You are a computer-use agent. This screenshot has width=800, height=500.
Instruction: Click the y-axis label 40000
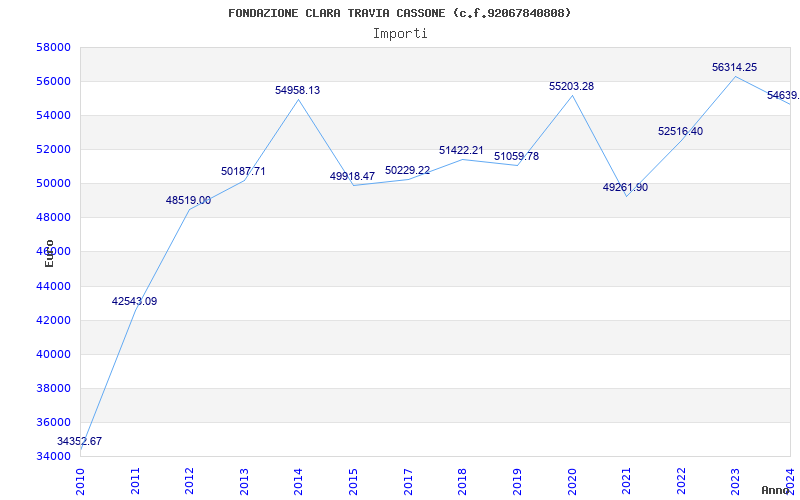(53, 355)
